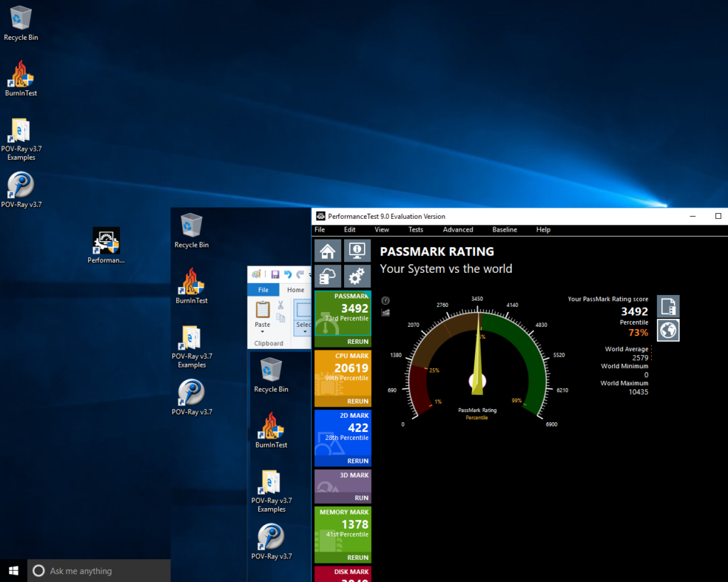Click the PerformanceTest title bar app icon

tap(321, 216)
